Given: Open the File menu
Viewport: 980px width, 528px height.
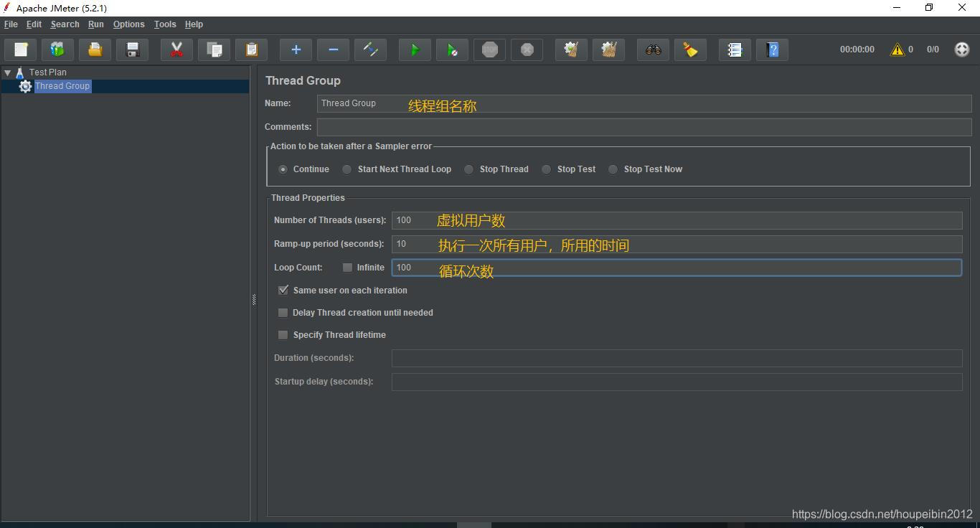Looking at the screenshot, I should pyautogui.click(x=11, y=24).
